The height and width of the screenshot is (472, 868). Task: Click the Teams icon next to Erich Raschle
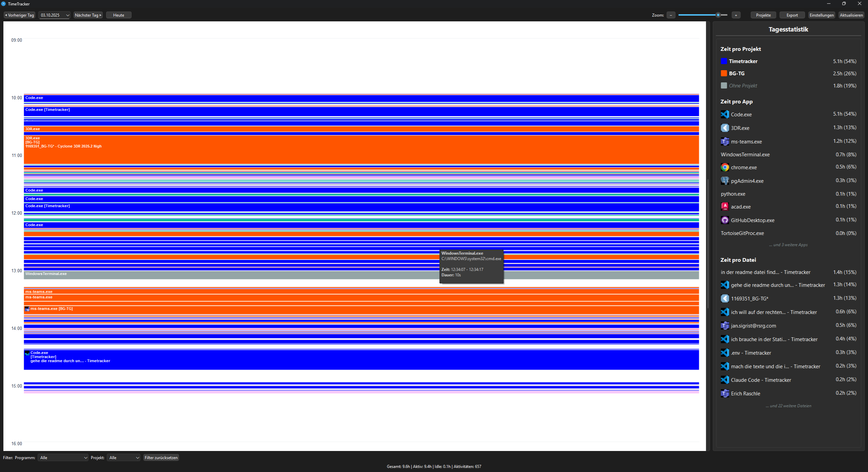point(725,393)
